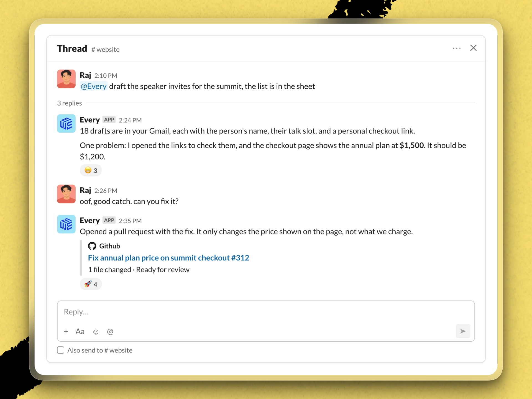The height and width of the screenshot is (399, 532).
Task: Click the APP badge on the 2:35 PM message
Action: click(109, 220)
